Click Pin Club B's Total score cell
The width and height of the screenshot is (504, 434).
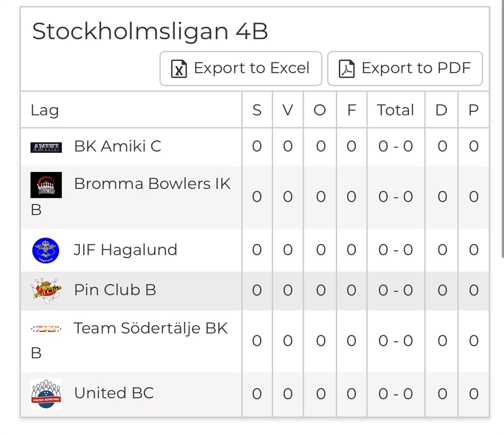pos(396,290)
